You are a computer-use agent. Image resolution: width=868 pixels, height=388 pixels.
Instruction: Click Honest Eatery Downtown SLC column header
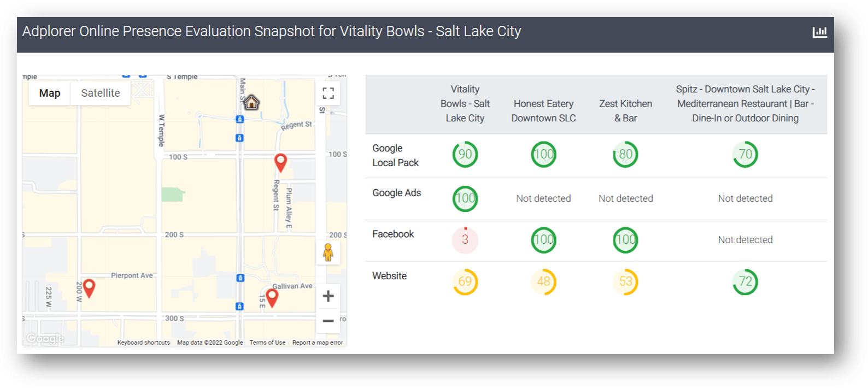point(544,111)
